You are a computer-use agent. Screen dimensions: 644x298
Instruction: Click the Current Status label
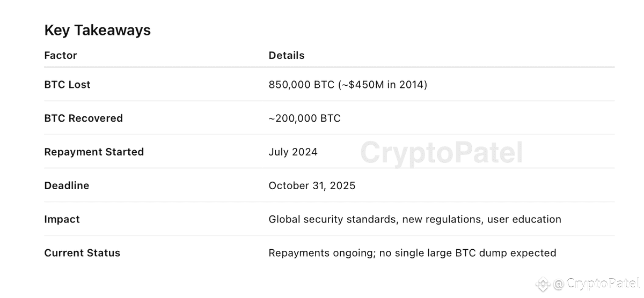(82, 253)
